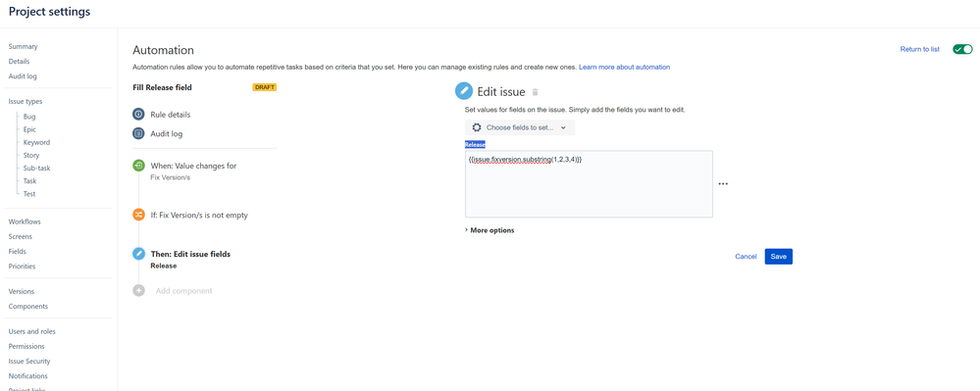Open the Summary settings page
This screenshot has height=391, width=980.
[24, 46]
